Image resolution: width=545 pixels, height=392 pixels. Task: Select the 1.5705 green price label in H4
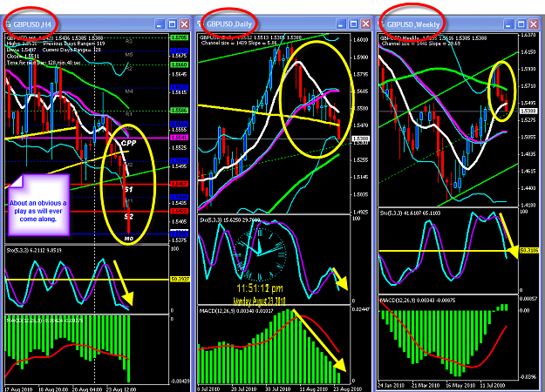(x=179, y=37)
